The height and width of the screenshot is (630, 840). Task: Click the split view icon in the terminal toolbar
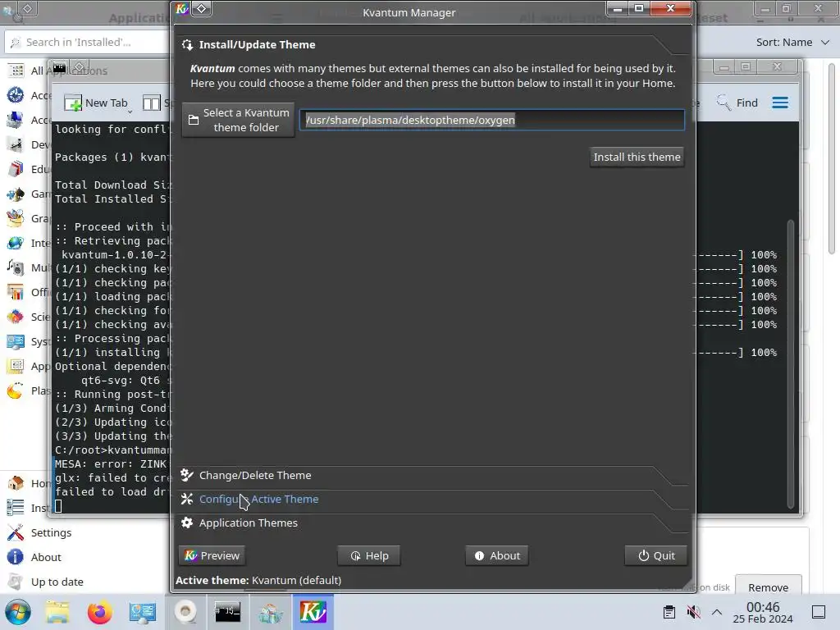point(152,103)
